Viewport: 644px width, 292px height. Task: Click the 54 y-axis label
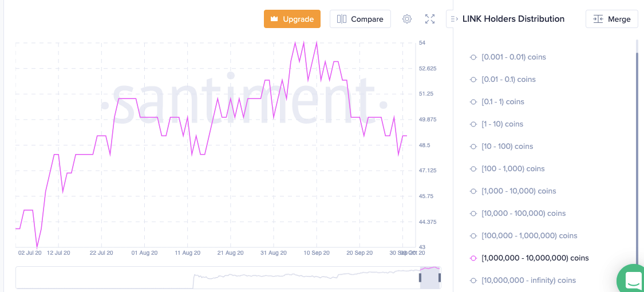(x=422, y=43)
